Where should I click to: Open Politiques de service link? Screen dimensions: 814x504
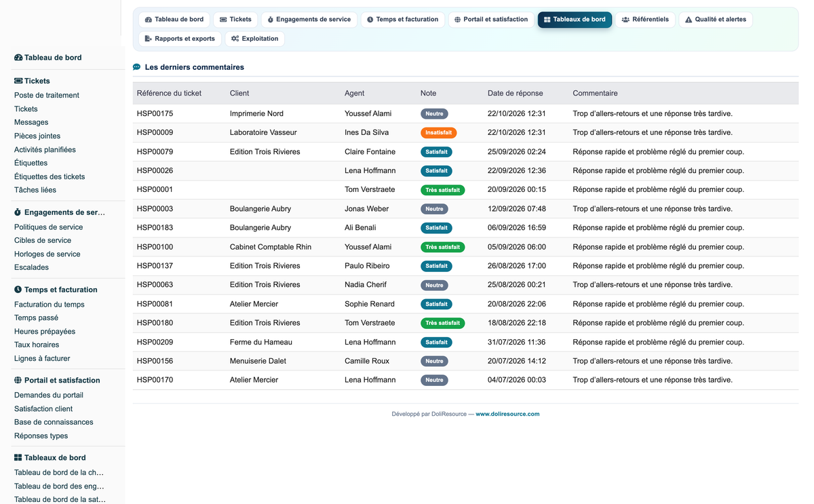49,227
